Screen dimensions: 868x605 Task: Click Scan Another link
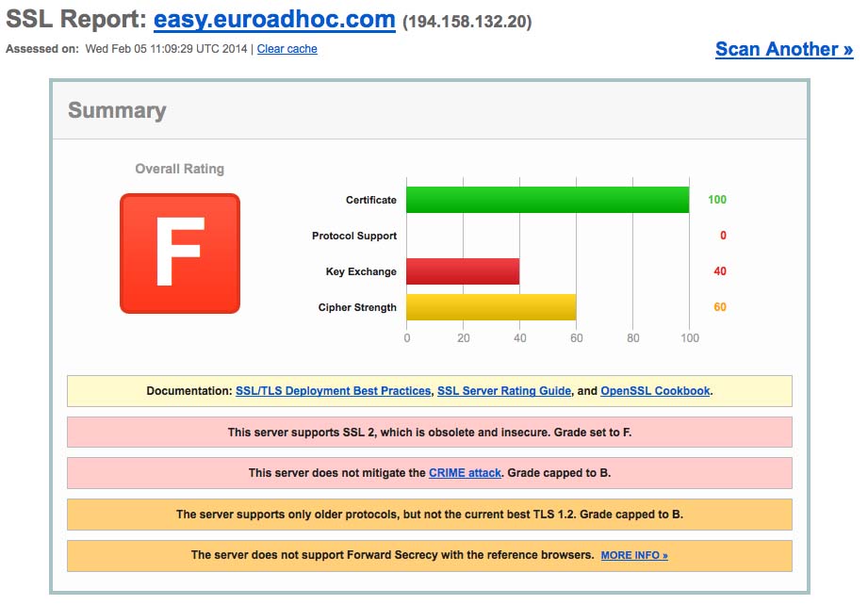[783, 49]
